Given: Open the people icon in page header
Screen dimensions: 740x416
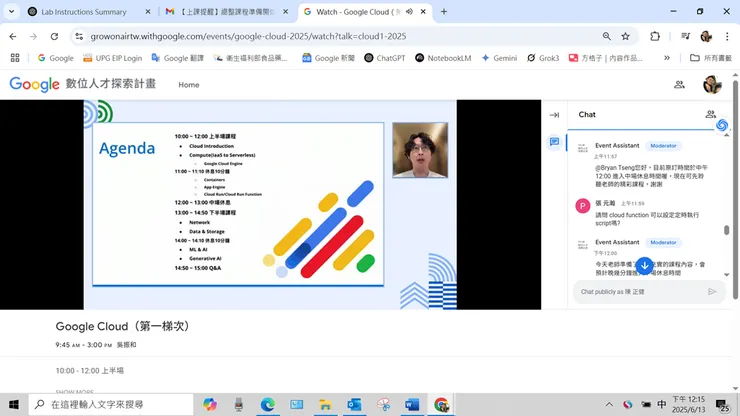Looking at the screenshot, I should point(679,85).
